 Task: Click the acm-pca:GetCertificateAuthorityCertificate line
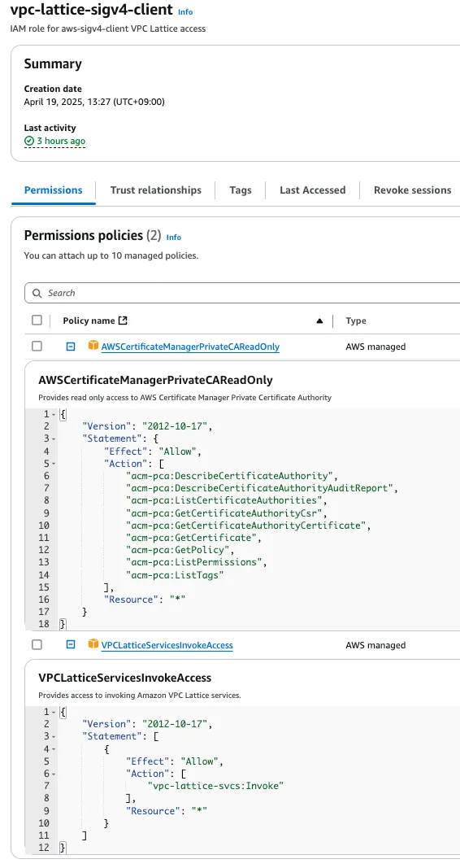point(248,526)
